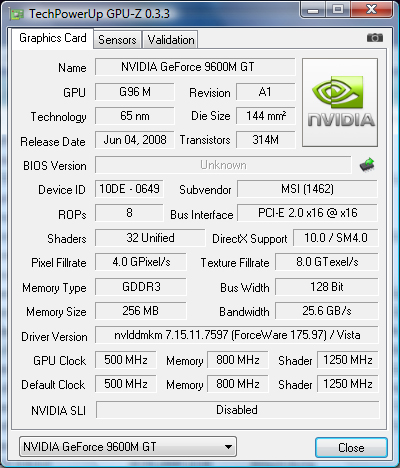Click the Transistors field 314M

coord(266,140)
